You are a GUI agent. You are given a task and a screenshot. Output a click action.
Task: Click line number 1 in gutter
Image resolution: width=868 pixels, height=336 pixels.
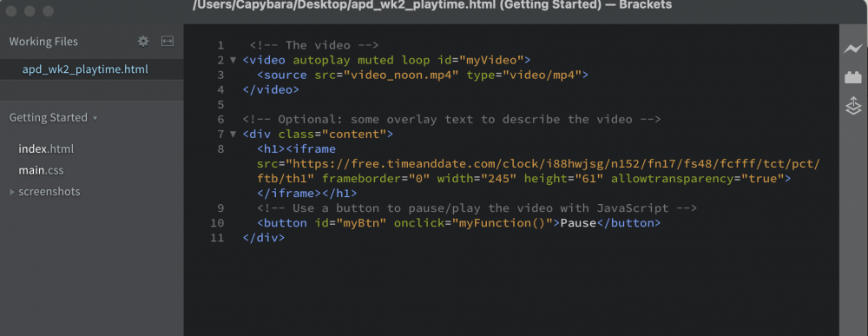click(x=220, y=45)
